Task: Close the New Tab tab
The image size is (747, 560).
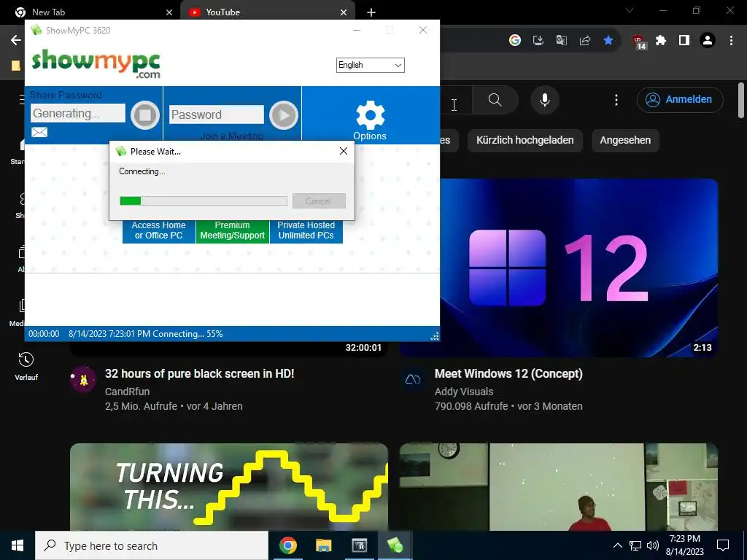Action: 169,12
